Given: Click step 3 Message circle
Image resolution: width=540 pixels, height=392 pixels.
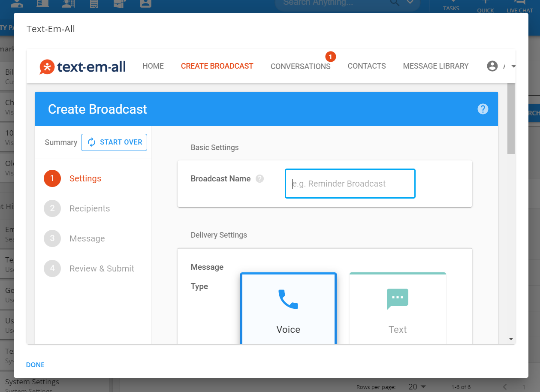Looking at the screenshot, I should click(52, 238).
